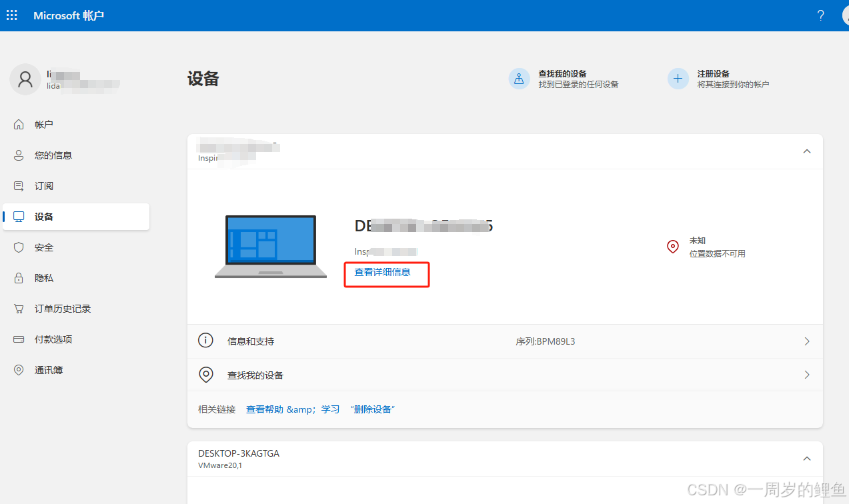Screen dimensions: 849x504
Task: Click the pin icon in 查找我的设备 row
Action: pyautogui.click(x=206, y=375)
